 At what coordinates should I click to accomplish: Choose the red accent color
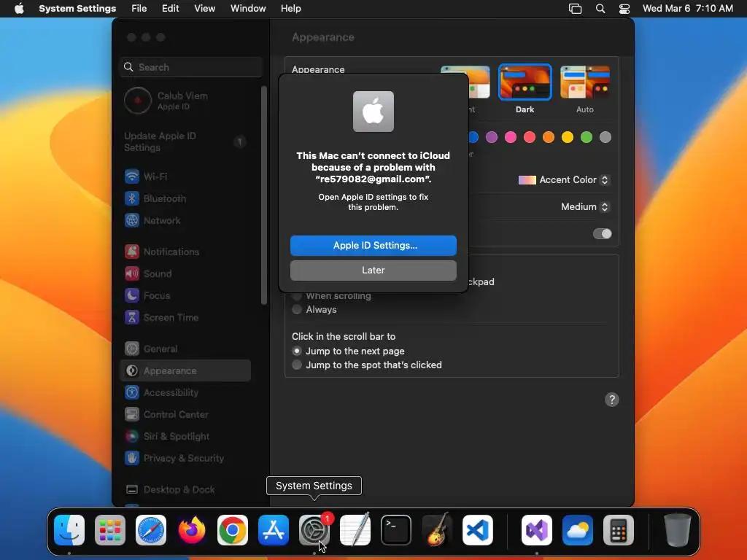point(530,137)
